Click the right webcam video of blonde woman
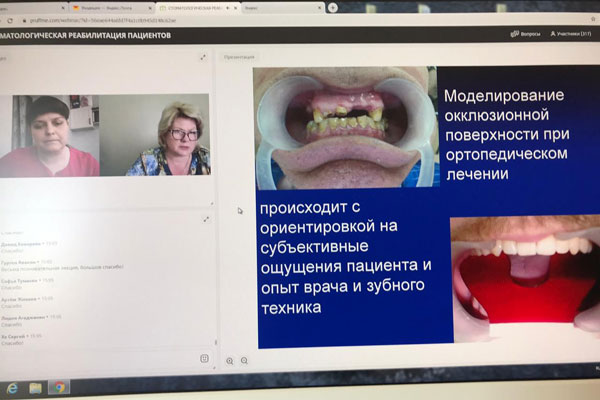The width and height of the screenshot is (600, 400). click(x=155, y=135)
